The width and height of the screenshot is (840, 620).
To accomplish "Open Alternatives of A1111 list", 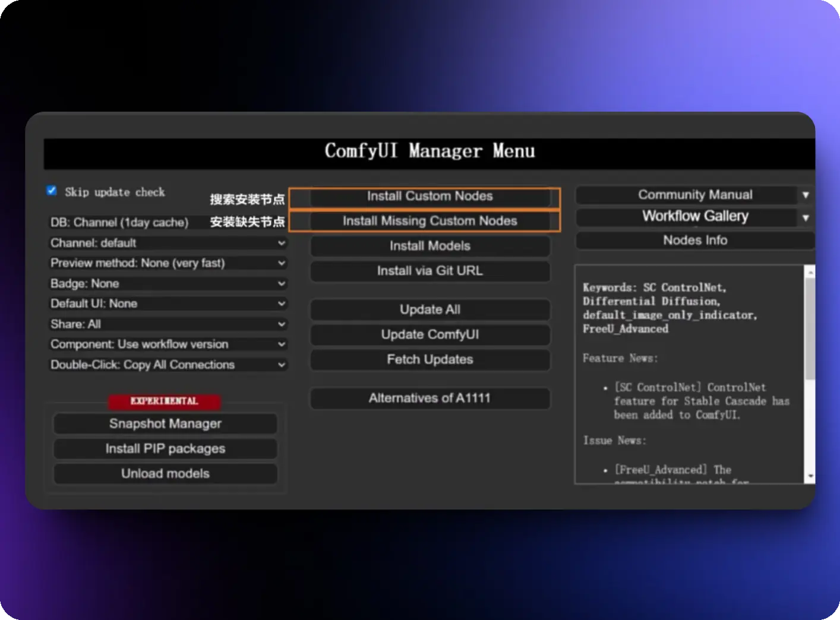I will click(430, 398).
